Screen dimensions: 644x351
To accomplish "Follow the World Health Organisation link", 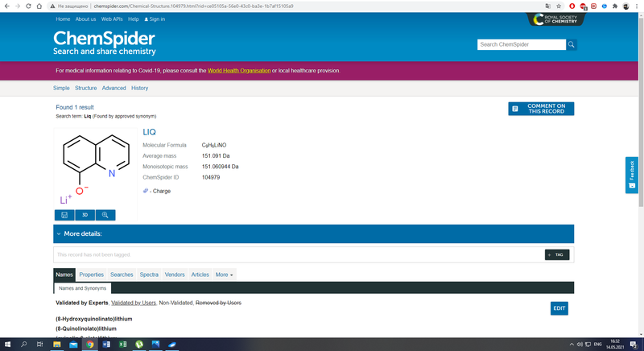I will 238,71.
